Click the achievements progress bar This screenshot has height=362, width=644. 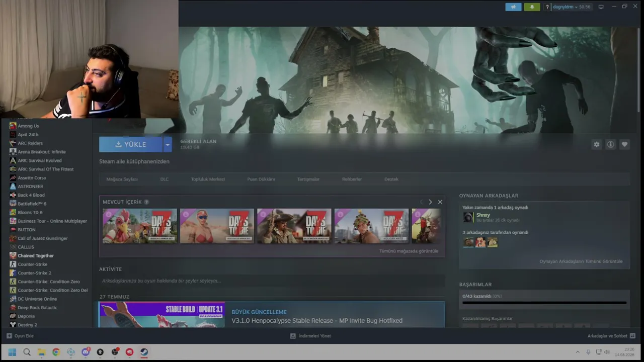544,303
